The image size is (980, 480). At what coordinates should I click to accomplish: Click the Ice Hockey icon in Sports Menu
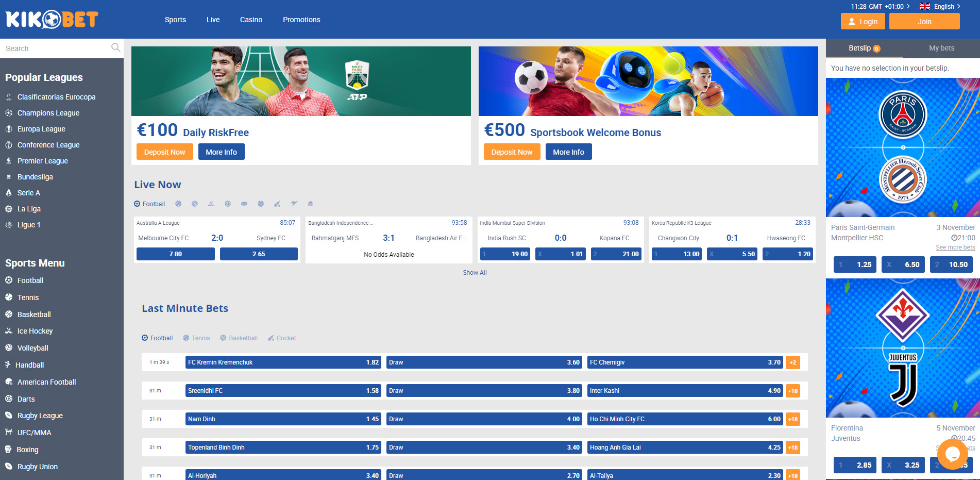pyautogui.click(x=9, y=331)
